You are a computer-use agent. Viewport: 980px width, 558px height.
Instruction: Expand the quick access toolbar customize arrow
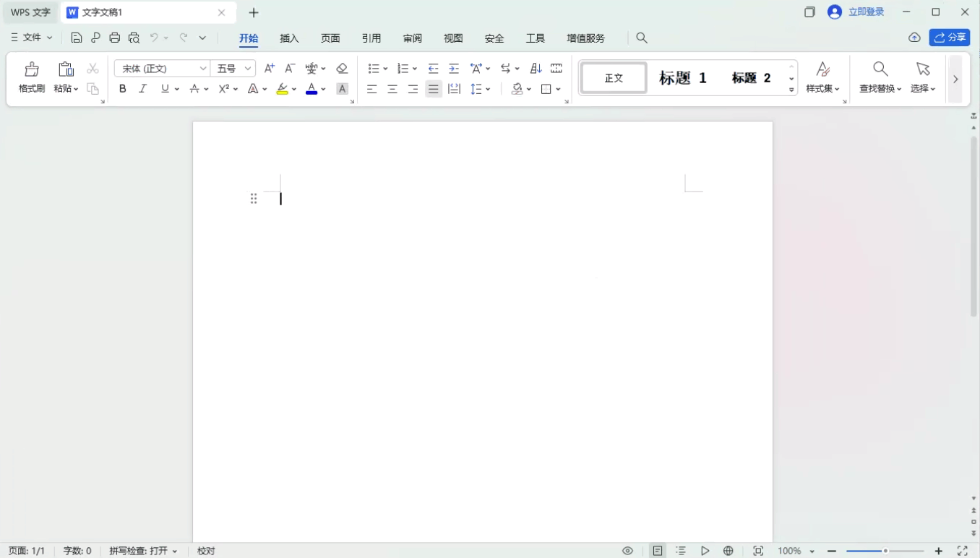pos(202,38)
